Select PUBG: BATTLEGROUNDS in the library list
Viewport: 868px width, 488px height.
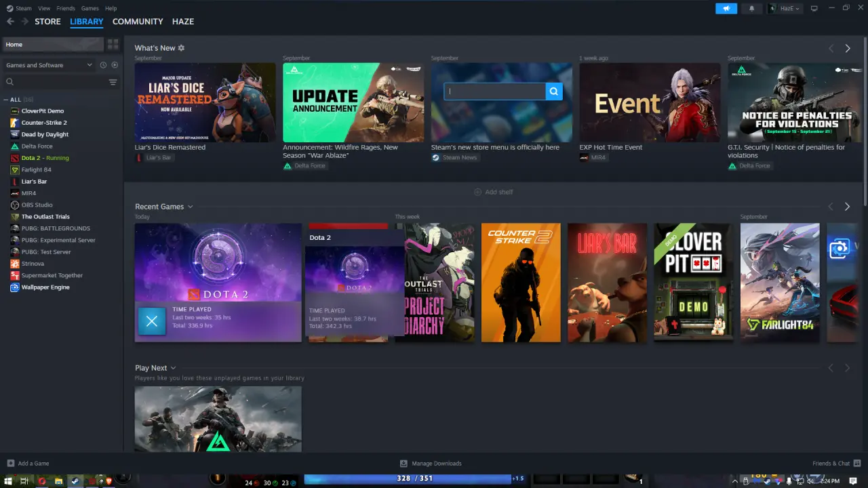(x=56, y=228)
